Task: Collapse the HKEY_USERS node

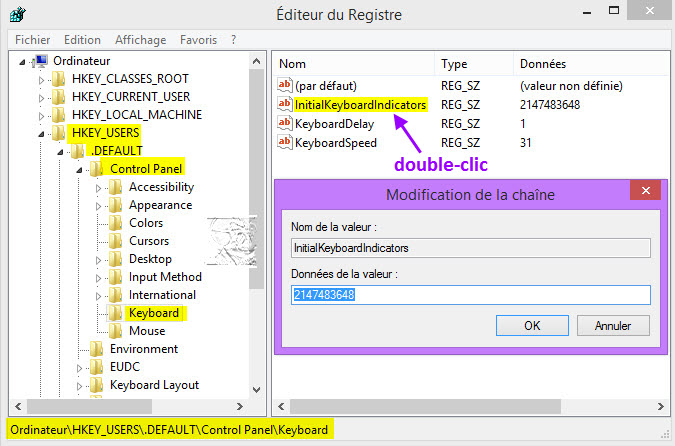Action: (41, 134)
